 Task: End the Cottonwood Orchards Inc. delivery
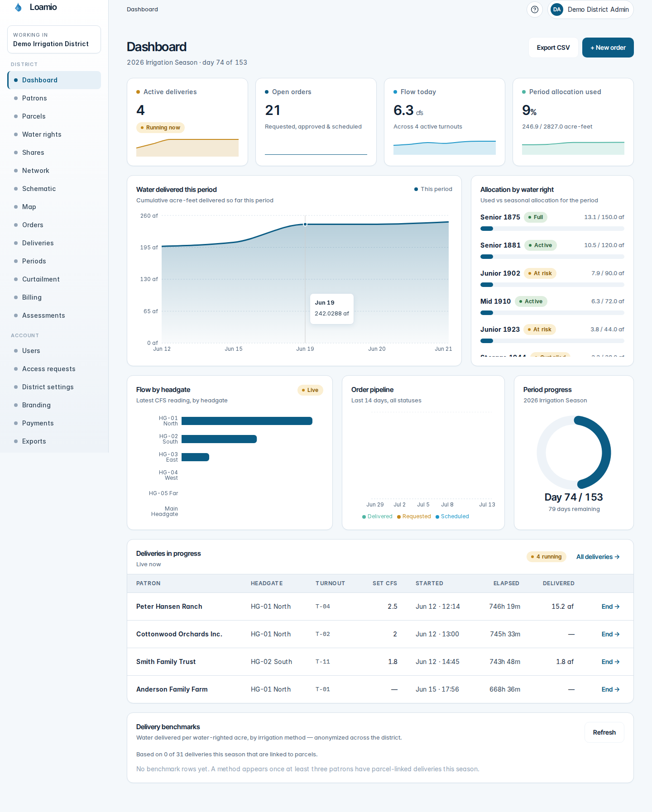610,634
